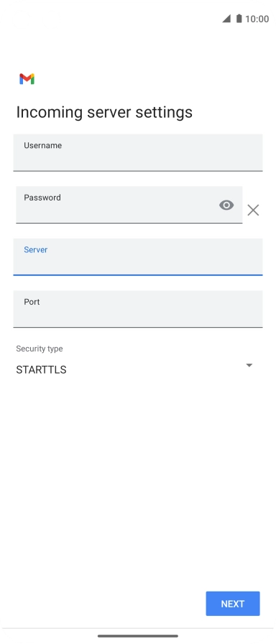276x644 pixels.
Task: Tap the battery status icon
Action: [239, 19]
